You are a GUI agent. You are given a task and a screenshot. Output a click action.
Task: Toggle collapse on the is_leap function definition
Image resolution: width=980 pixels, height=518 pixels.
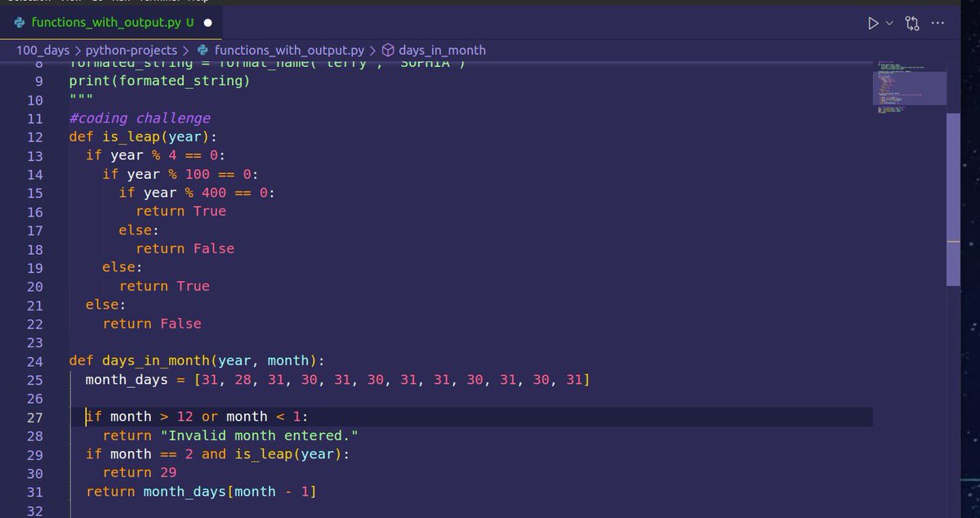[56, 136]
